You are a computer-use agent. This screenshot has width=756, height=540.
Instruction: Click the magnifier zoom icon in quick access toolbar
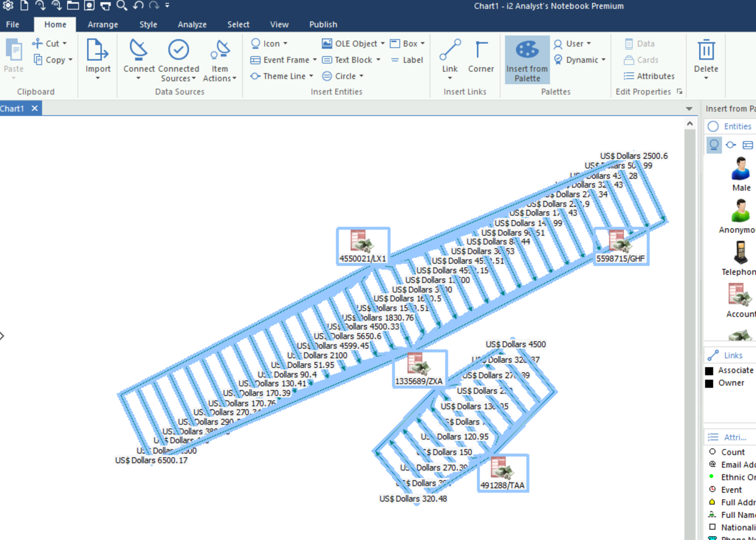tap(122, 6)
